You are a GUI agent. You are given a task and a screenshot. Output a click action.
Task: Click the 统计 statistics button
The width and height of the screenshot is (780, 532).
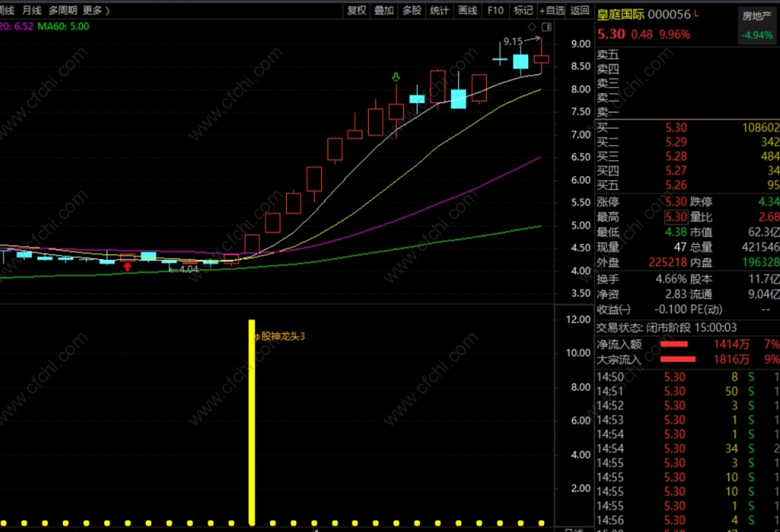pyautogui.click(x=439, y=10)
